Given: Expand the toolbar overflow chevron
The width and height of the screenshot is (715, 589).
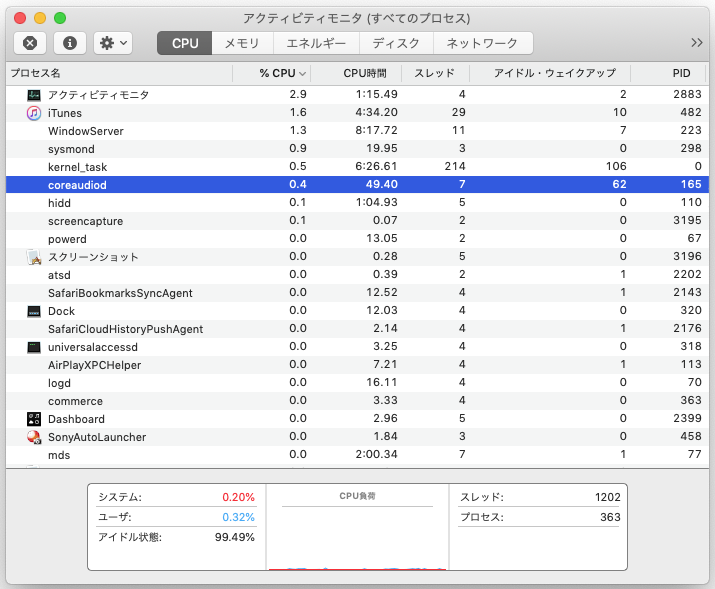Looking at the screenshot, I should pyautogui.click(x=697, y=43).
